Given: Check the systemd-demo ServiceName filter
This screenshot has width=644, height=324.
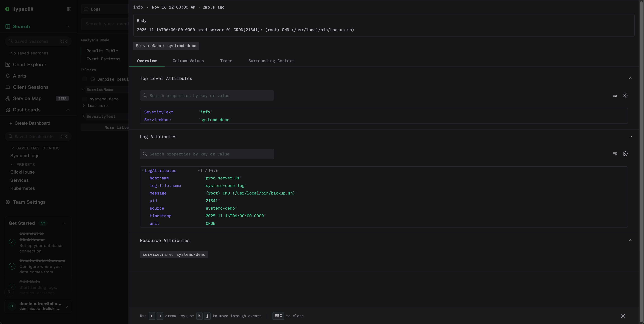Looking at the screenshot, I should pos(85,99).
